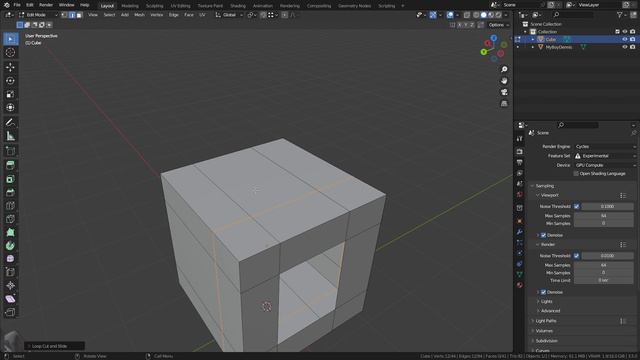Image resolution: width=640 pixels, height=360 pixels.
Task: Enable solid viewport shading
Action: click(x=483, y=15)
